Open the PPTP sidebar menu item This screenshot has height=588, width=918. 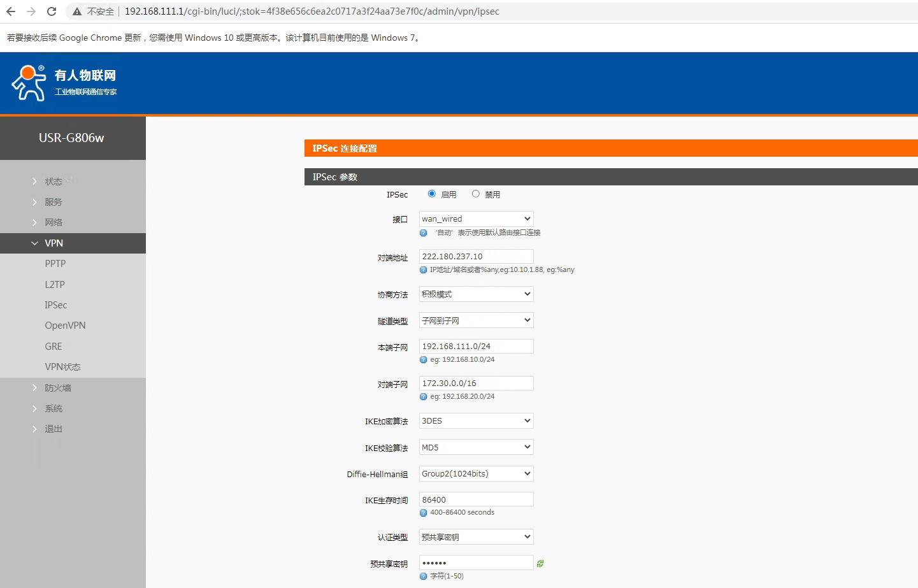point(55,264)
